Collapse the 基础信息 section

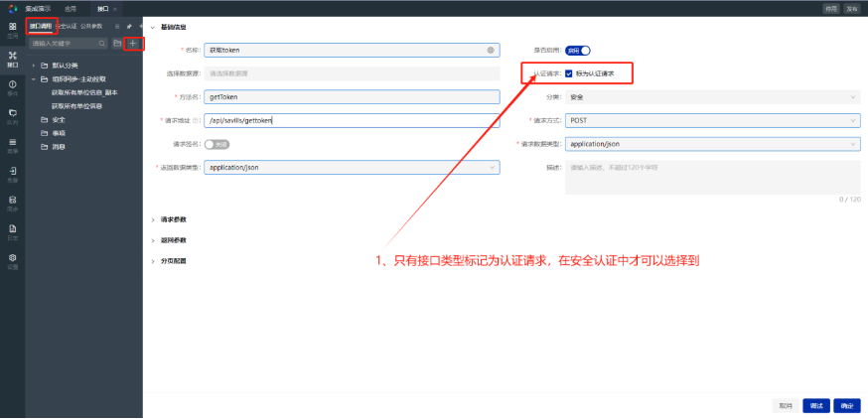153,27
